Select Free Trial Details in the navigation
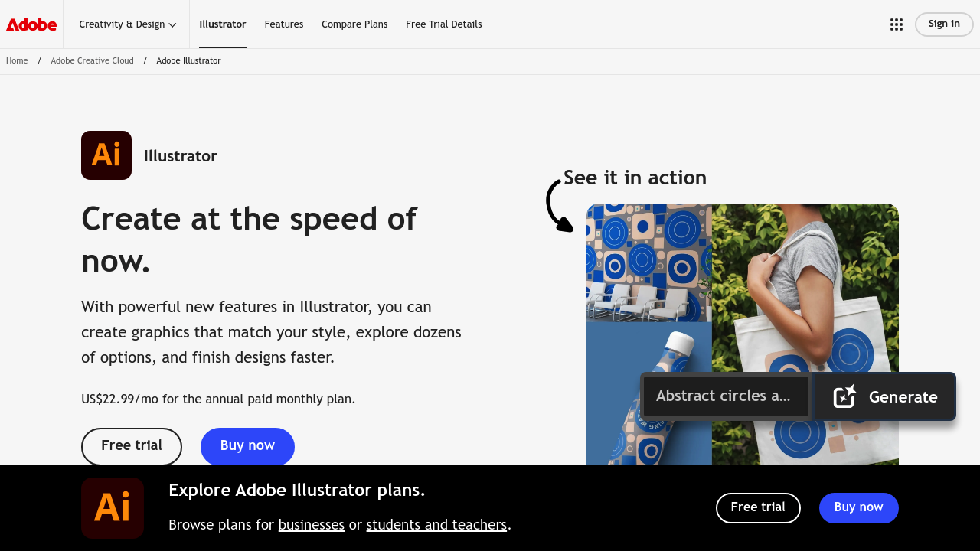This screenshot has height=551, width=980. point(444,24)
